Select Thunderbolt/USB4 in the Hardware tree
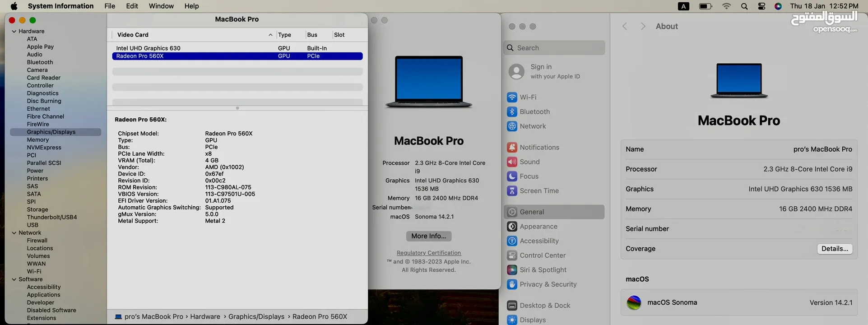Screen dimensions: 868x325 pyautogui.click(x=52, y=217)
